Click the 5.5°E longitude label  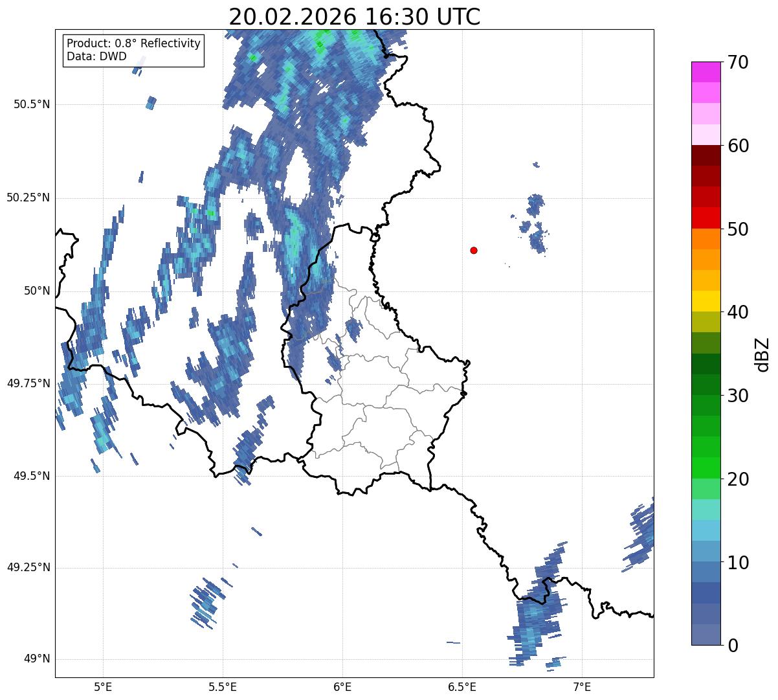(223, 687)
